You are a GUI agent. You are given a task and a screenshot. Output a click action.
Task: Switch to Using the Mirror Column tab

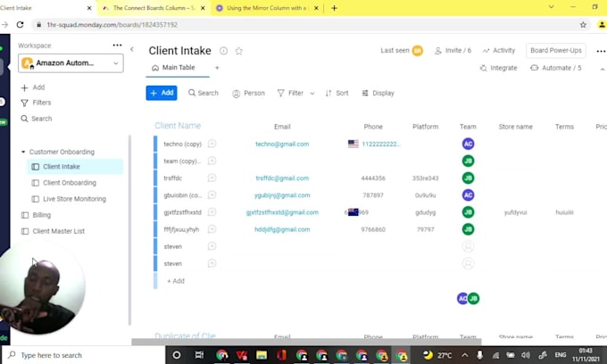point(266,8)
